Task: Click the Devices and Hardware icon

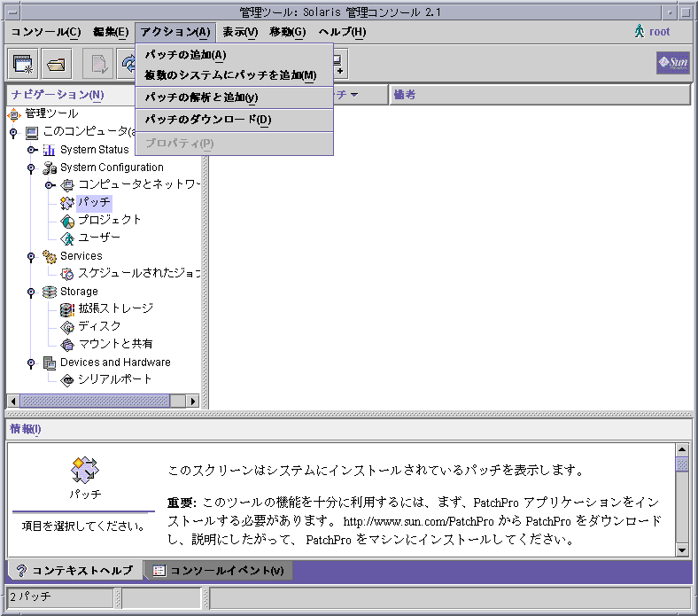Action: [x=50, y=363]
